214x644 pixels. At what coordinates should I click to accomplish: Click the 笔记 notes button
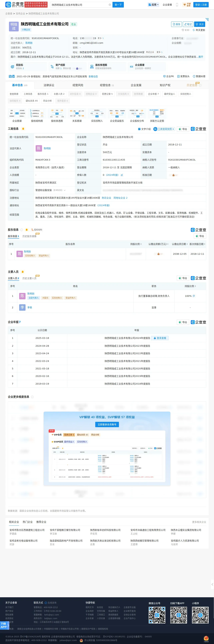click(x=188, y=24)
